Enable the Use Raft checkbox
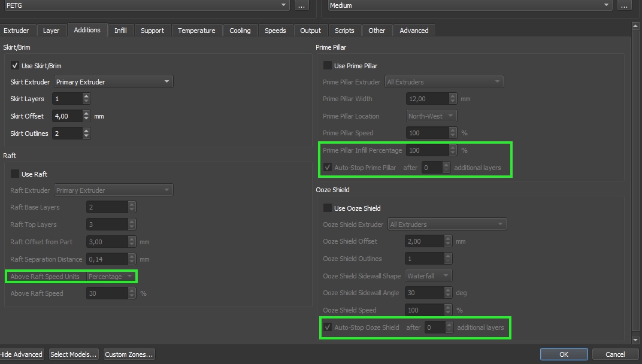The image size is (642, 364). click(x=15, y=174)
